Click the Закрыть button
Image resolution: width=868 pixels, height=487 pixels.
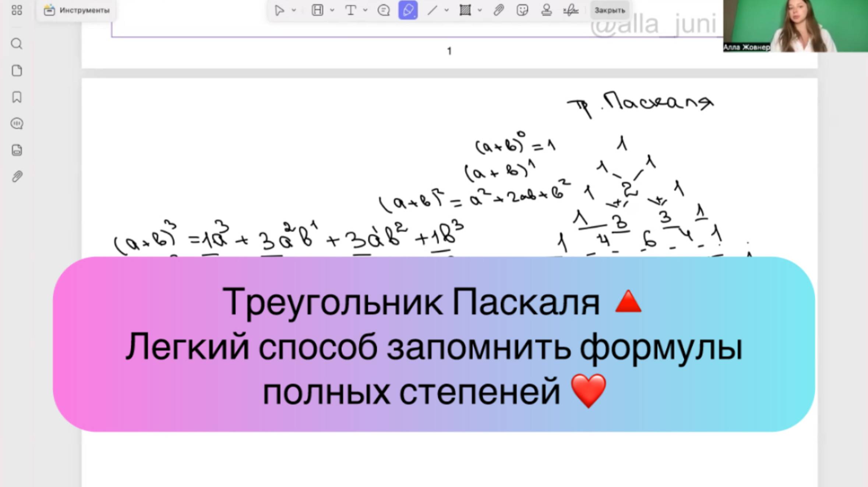pyautogui.click(x=610, y=10)
